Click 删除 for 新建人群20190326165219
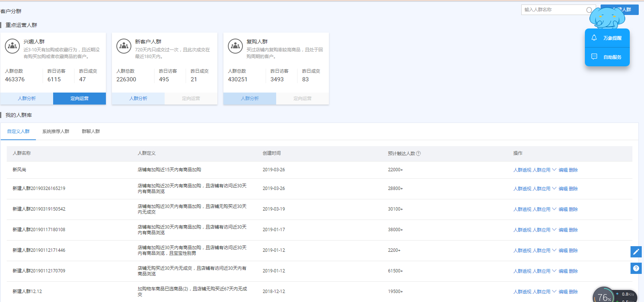This screenshot has height=302, width=644. 573,189
